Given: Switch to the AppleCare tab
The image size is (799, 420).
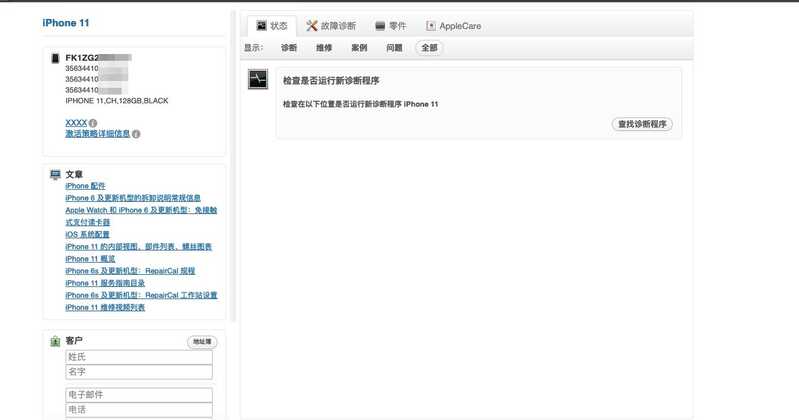Looking at the screenshot, I should (x=454, y=25).
